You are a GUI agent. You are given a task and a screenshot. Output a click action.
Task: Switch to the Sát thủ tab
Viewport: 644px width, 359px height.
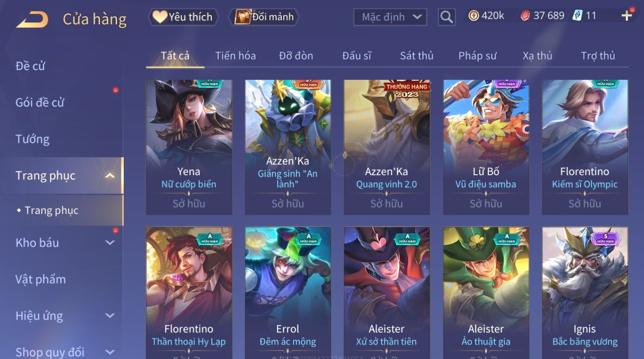click(x=416, y=56)
